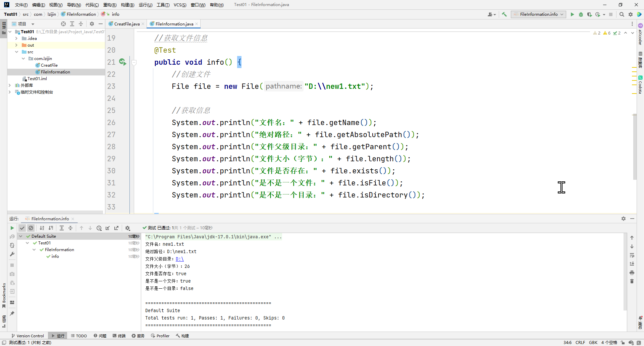Image resolution: width=644 pixels, height=346 pixels.
Task: Collapse the FileInformation test result node
Action: click(x=34, y=250)
